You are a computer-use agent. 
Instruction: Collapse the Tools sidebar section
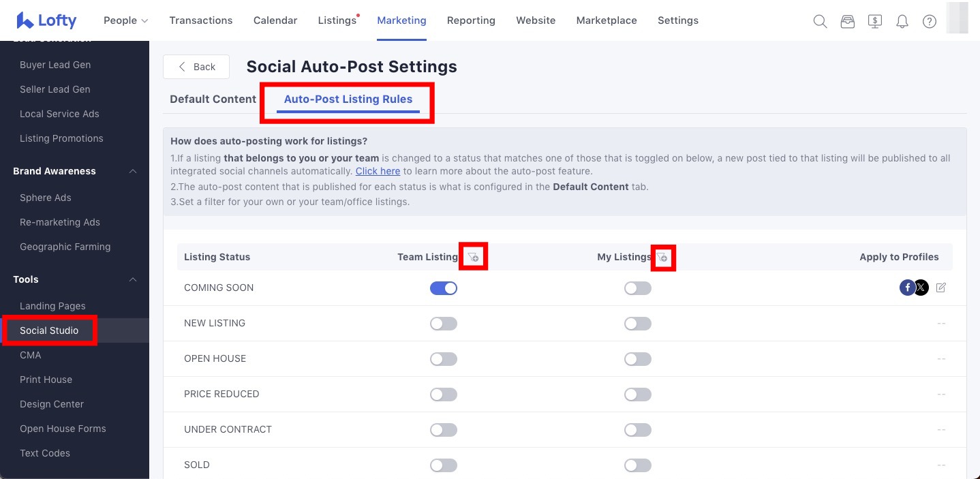[133, 279]
